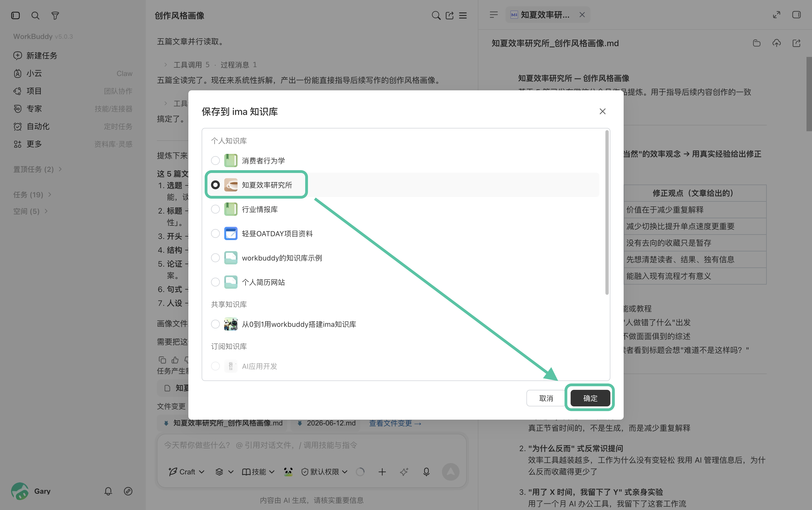Select the 个人简历网站 knowledge base
Screen dimensions: 812x510
click(215, 282)
